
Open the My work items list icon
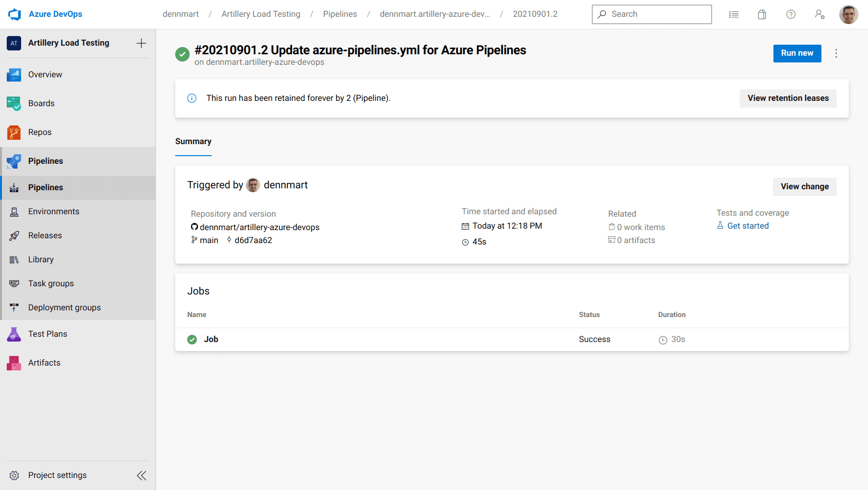pyautogui.click(x=734, y=14)
